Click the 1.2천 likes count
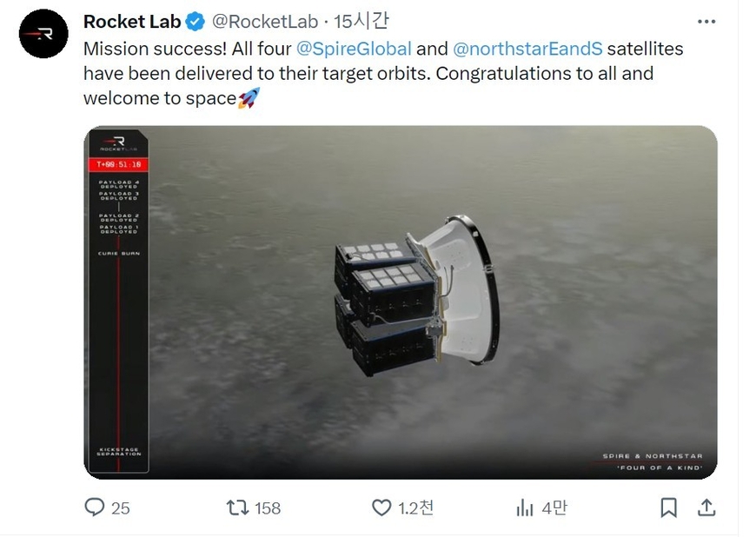The image size is (756, 537). pos(415,507)
